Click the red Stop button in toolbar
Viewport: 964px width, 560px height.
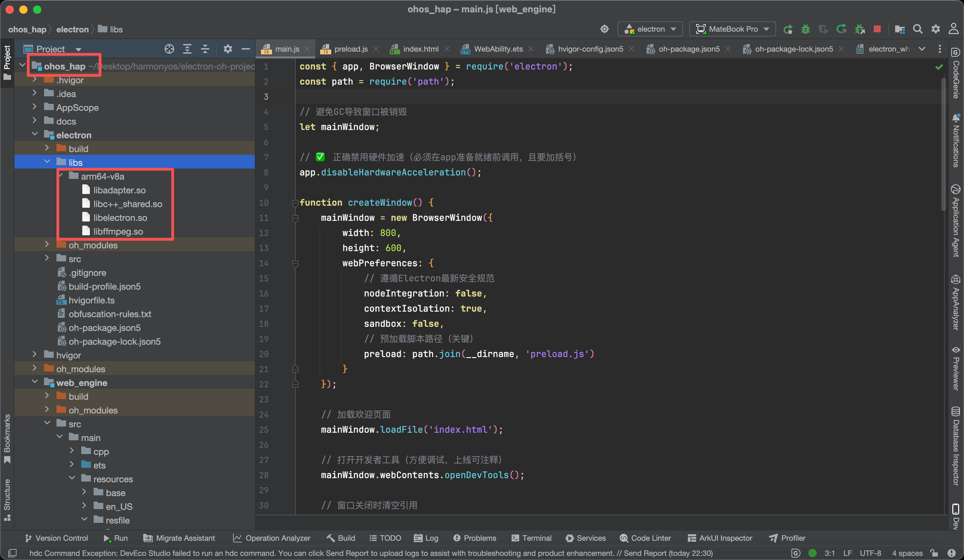[877, 29]
